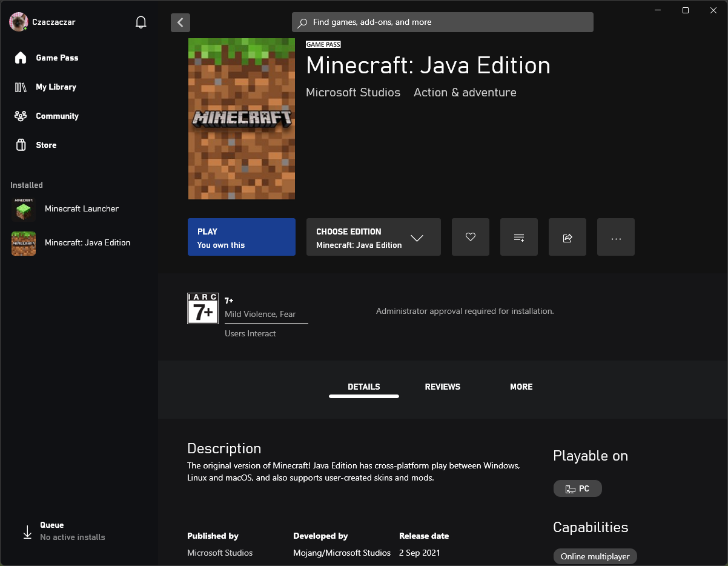The height and width of the screenshot is (566, 728).
Task: Open the more options ellipsis button
Action: [616, 237]
